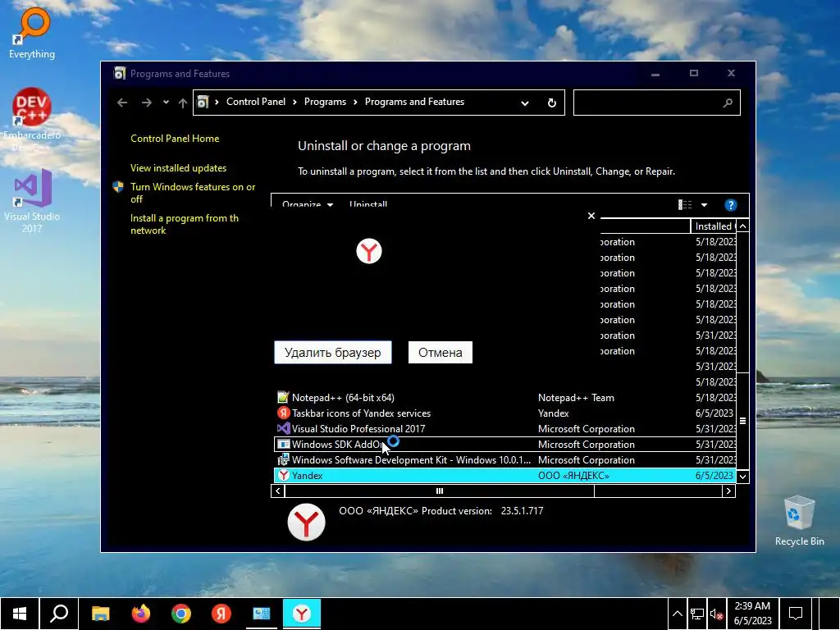This screenshot has height=630, width=840.
Task: Click the Notepad++ program icon
Action: (x=283, y=398)
